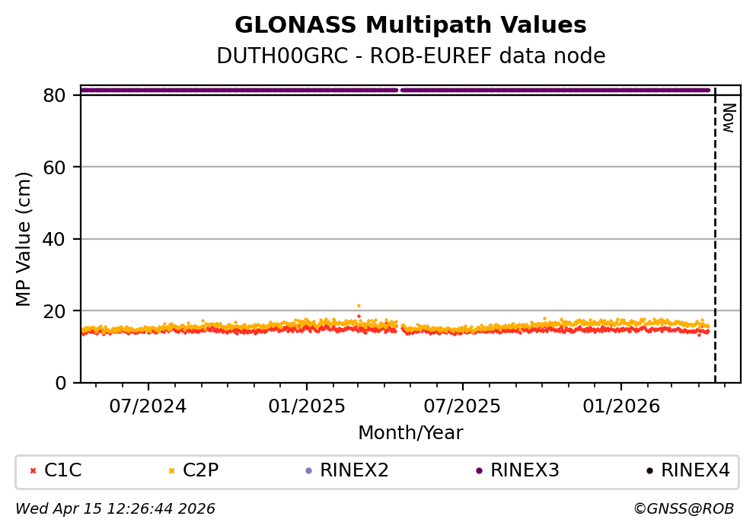Click the 01/2026 x-axis tick label
The width and height of the screenshot is (756, 532).
pos(620,406)
